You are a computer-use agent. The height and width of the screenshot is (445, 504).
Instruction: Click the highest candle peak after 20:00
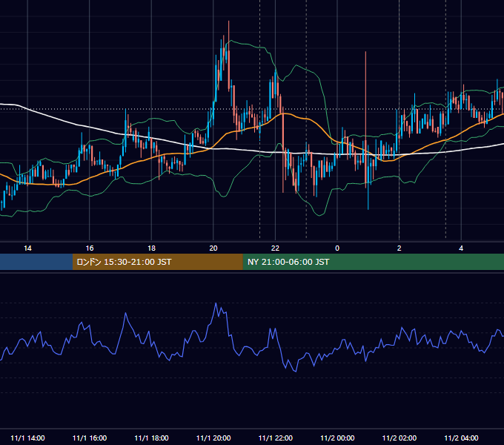[x=229, y=55]
